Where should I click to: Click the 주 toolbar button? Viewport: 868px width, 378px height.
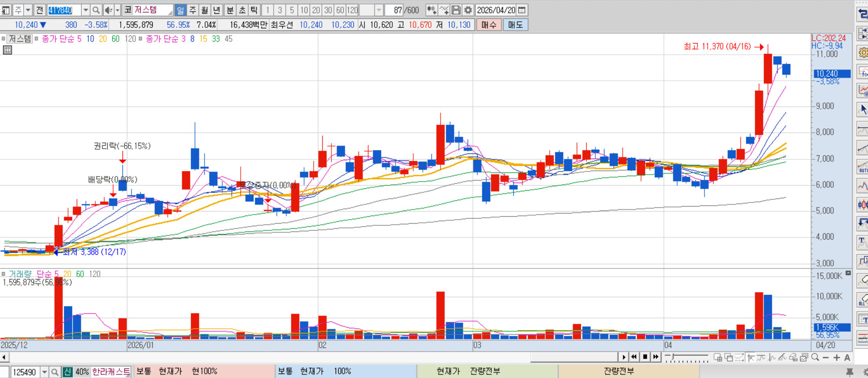pyautogui.click(x=18, y=10)
